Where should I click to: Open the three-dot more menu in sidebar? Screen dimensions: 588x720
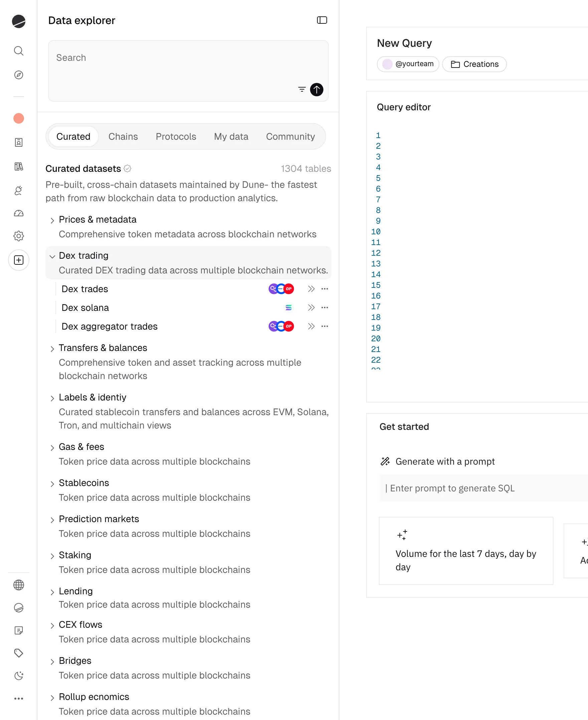click(x=19, y=699)
